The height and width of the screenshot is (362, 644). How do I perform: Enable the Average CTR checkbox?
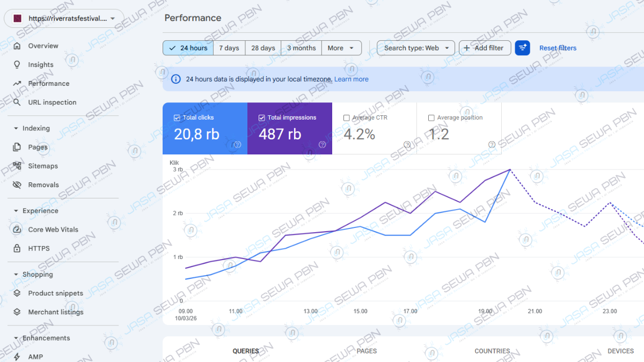(347, 118)
